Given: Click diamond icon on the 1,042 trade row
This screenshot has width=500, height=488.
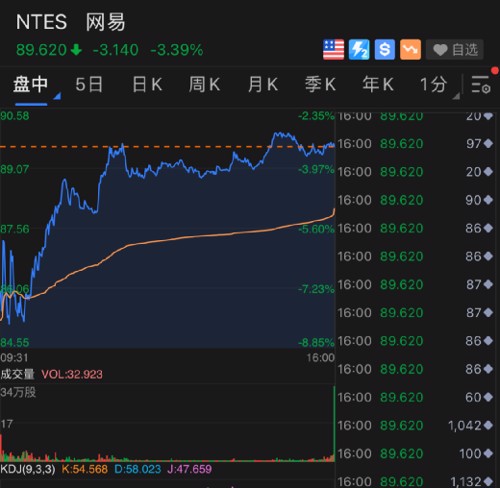Looking at the screenshot, I should [488, 425].
